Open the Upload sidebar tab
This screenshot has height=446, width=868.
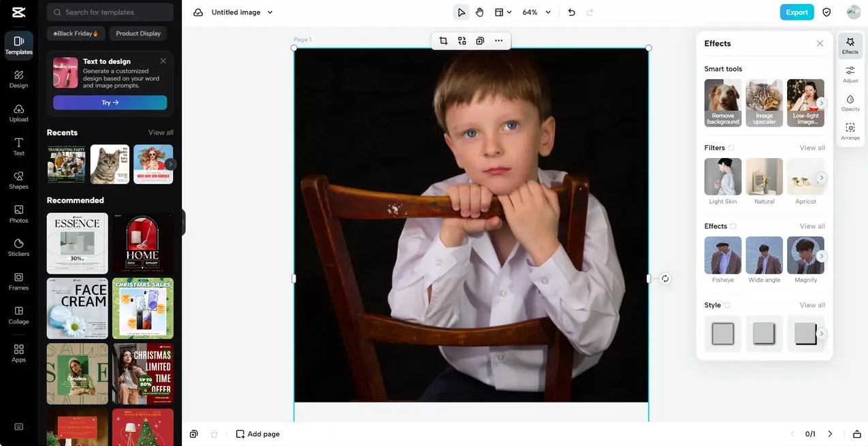click(18, 113)
